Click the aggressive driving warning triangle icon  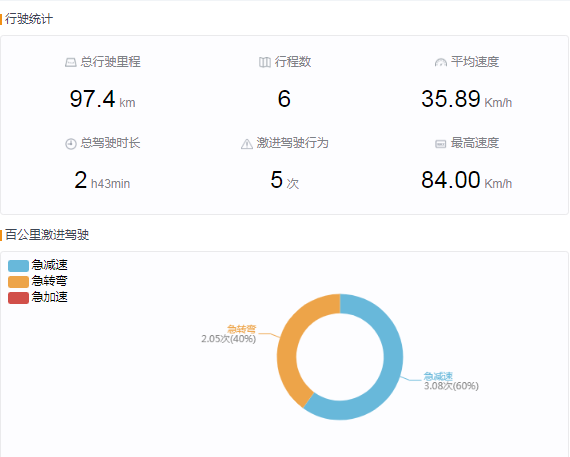[247, 144]
